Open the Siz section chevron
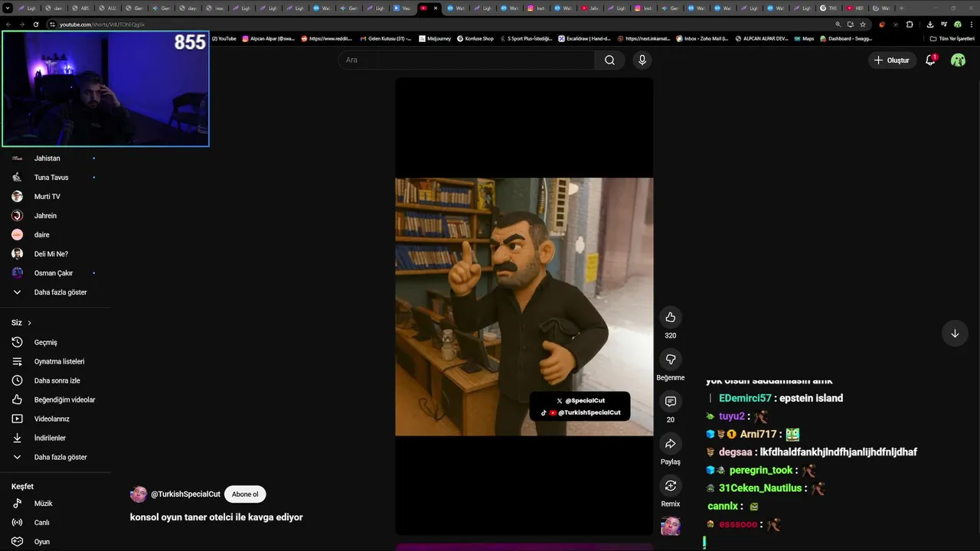This screenshot has width=980, height=551. (29, 323)
